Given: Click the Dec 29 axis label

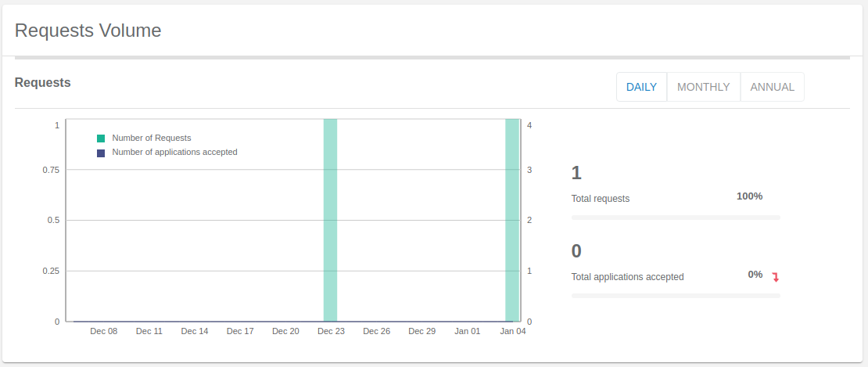Looking at the screenshot, I should pyautogui.click(x=421, y=331).
